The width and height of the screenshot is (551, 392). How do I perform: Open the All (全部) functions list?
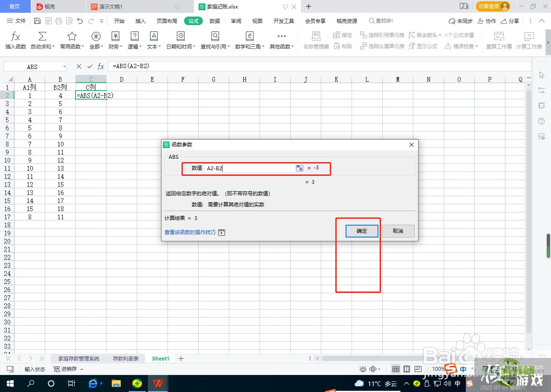[96, 40]
